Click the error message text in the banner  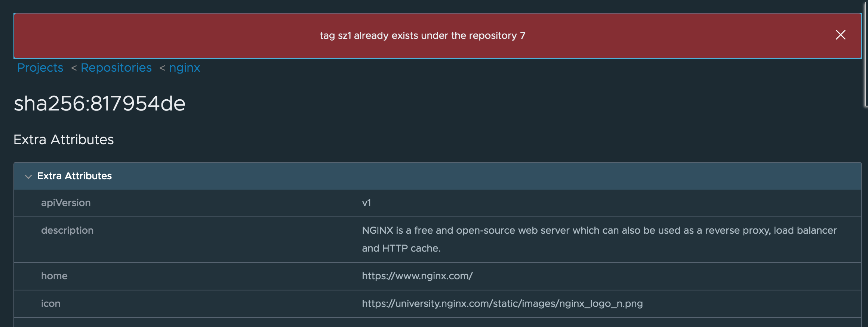pos(422,35)
